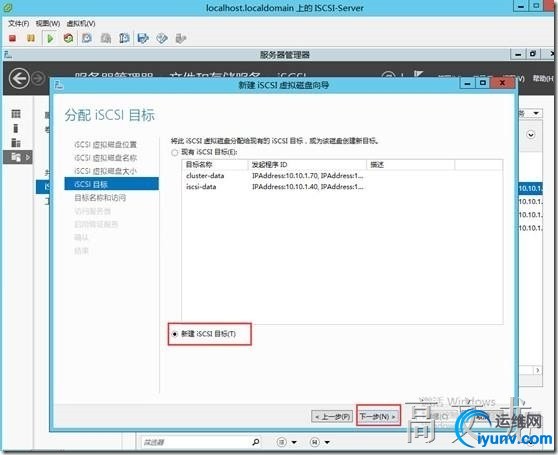
Task: Open the Help menu in Server Manager
Action: pos(543,78)
